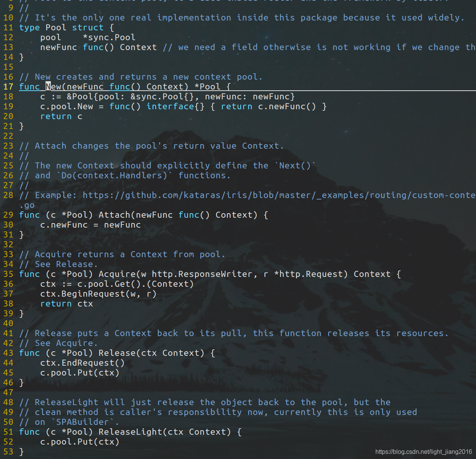Image resolution: width=476 pixels, height=459 pixels.
Task: Click 'return ctx' statement on line 38
Action: pos(66,303)
